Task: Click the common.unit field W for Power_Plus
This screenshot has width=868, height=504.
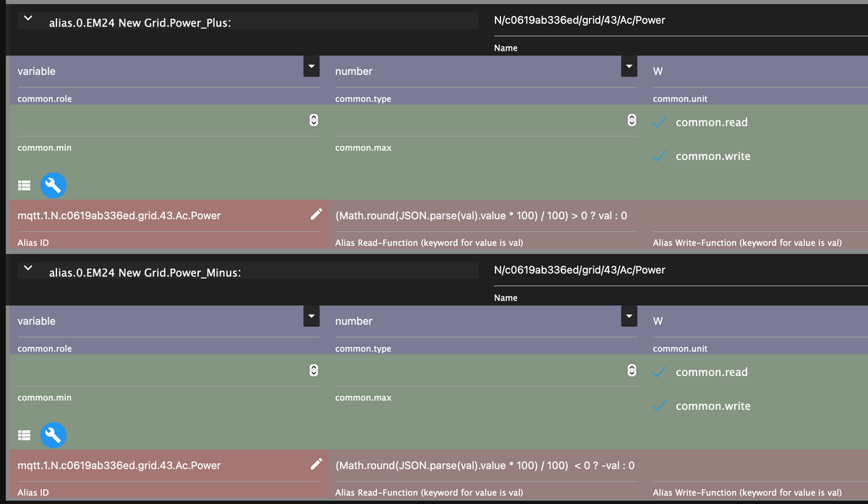Action: tap(759, 72)
